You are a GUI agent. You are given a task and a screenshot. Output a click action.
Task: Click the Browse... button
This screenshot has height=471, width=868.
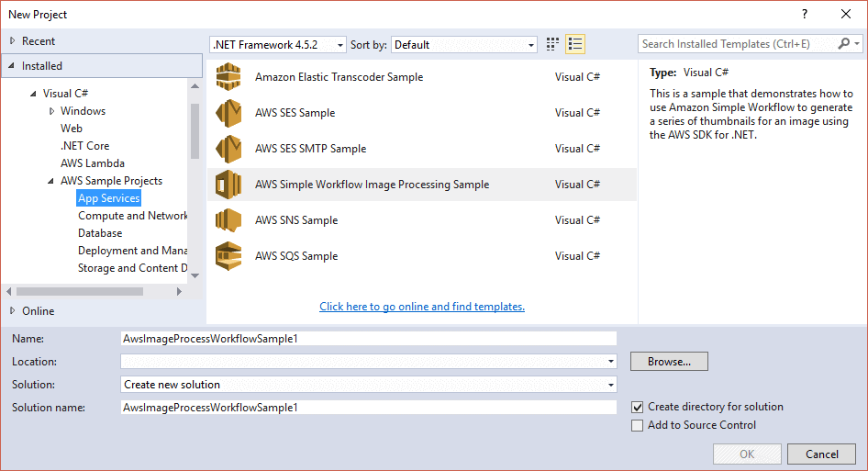tap(669, 362)
